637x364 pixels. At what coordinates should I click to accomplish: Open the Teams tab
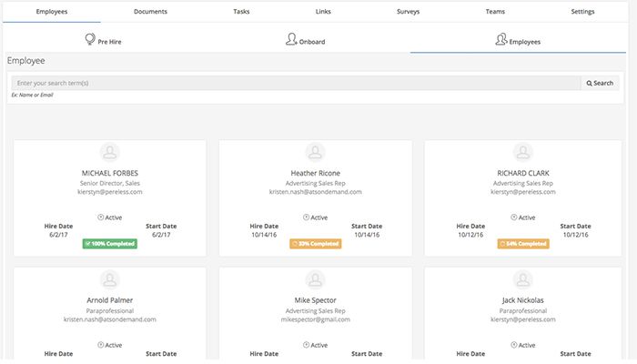click(x=496, y=12)
